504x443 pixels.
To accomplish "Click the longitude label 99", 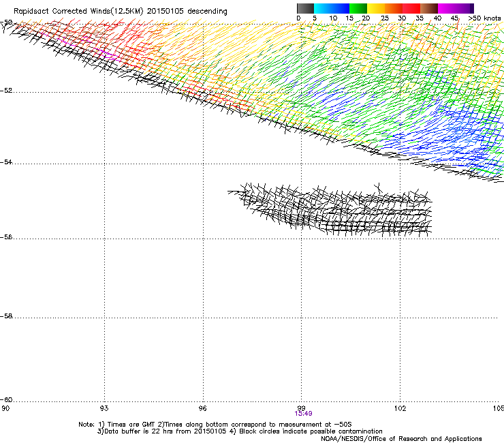I will point(301,408).
